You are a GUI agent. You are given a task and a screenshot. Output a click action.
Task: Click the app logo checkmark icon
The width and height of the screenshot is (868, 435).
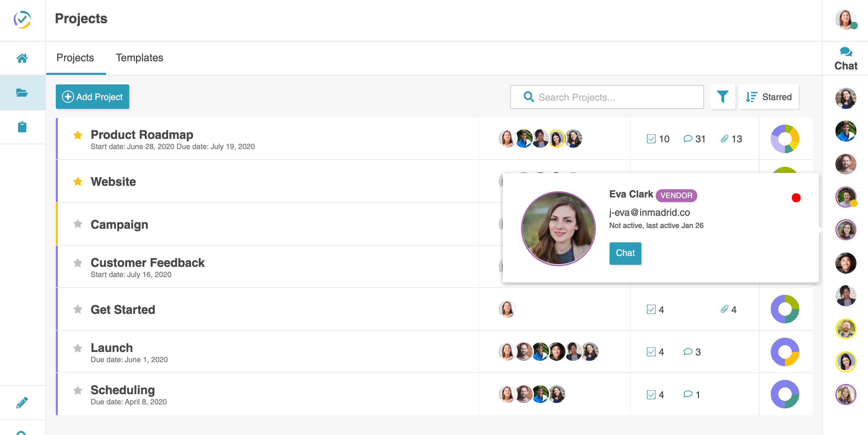coord(22,20)
